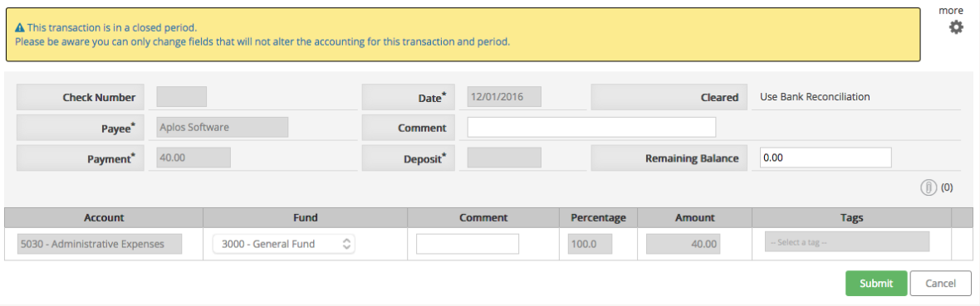This screenshot has width=980, height=306.
Task: Click the empty Deposit field
Action: [x=504, y=158]
